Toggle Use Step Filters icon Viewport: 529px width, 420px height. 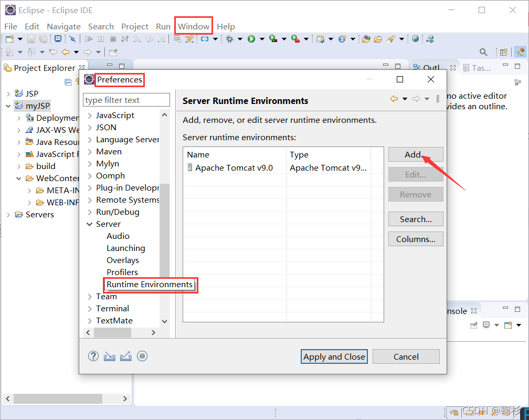[189, 39]
